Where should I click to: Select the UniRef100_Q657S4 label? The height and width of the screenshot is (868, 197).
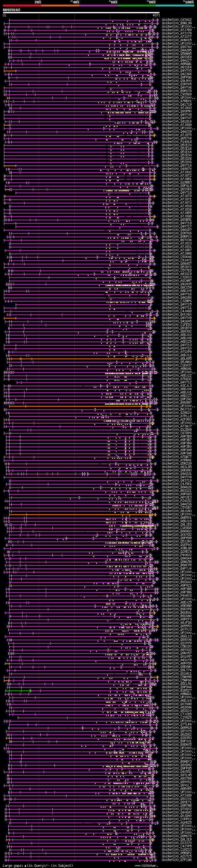177,139
